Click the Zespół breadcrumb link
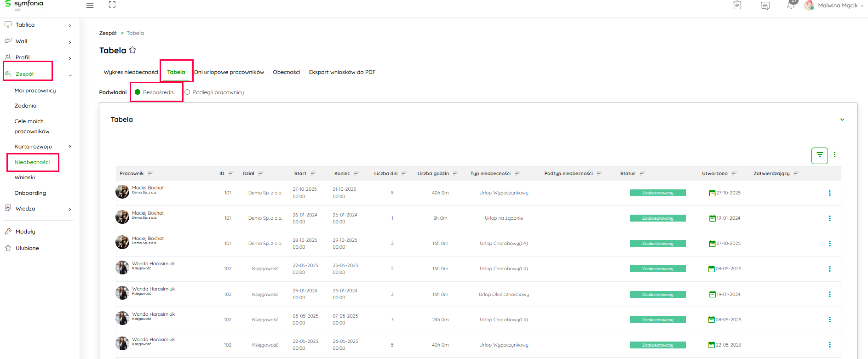Screen dimensions: 868x359 pyautogui.click(x=108, y=33)
